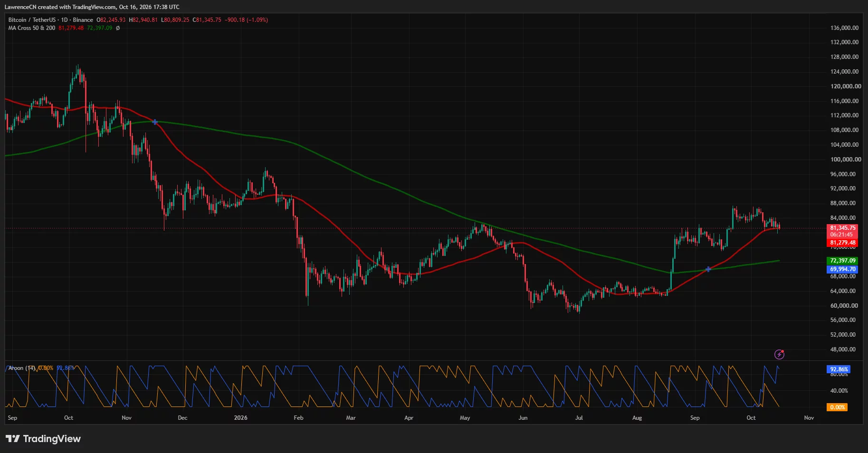The width and height of the screenshot is (868, 453).
Task: Click the orange 0.00% Aroon axis tag
Action: pyautogui.click(x=837, y=407)
